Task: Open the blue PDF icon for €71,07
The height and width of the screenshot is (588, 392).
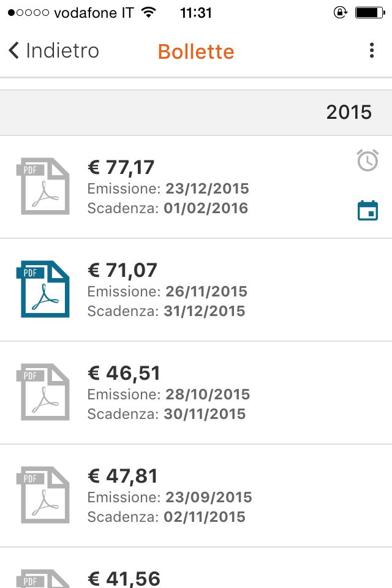Action: pos(42,289)
